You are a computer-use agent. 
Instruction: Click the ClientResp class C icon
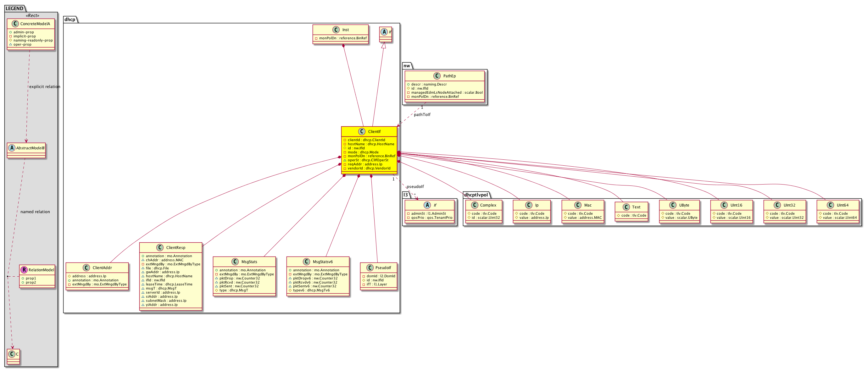(x=160, y=247)
